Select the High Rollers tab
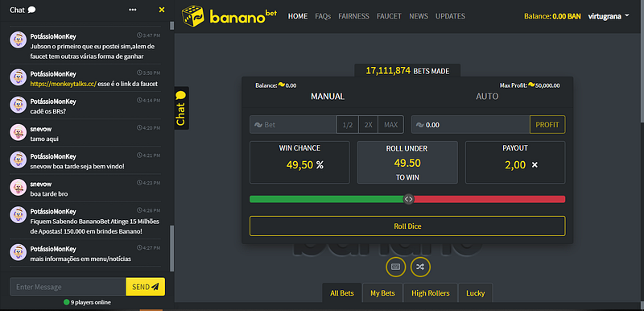 point(431,293)
